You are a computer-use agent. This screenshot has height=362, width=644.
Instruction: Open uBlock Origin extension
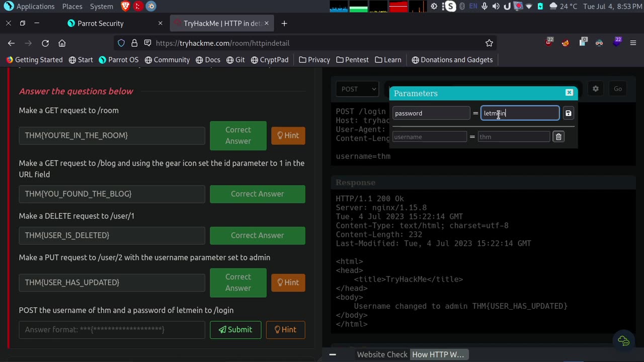(549, 42)
